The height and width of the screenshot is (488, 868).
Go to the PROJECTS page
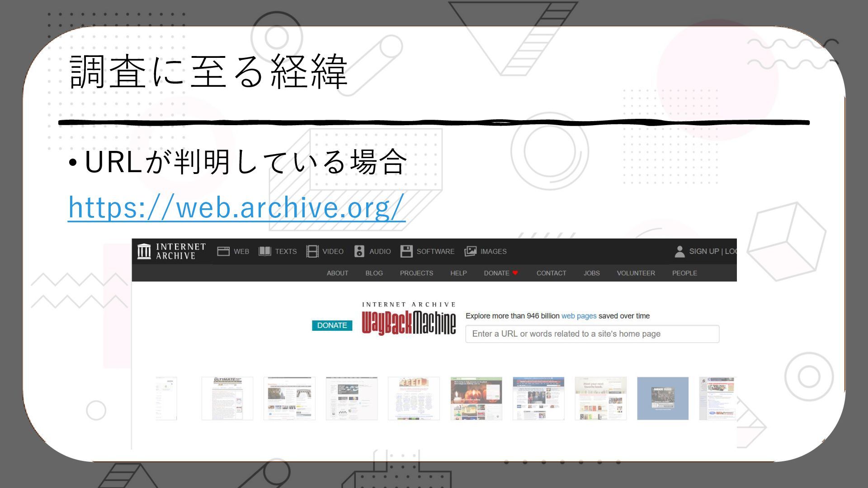(x=416, y=273)
